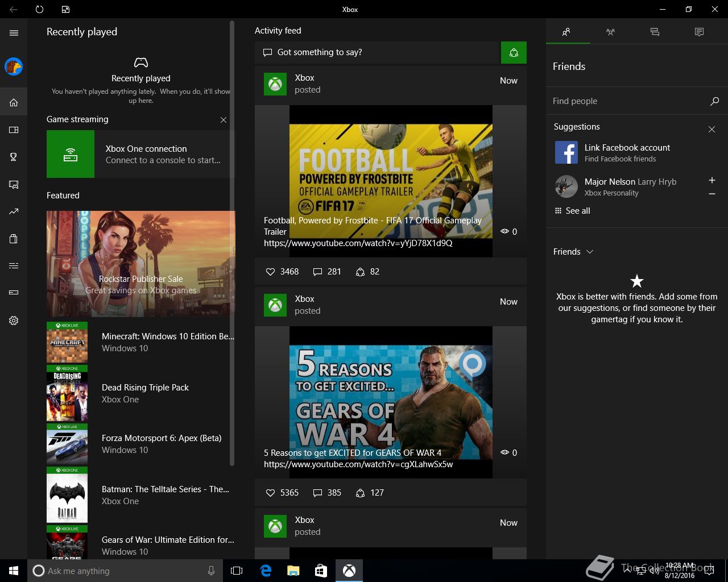
Task: Switch to the Parties tab
Action: point(610,32)
